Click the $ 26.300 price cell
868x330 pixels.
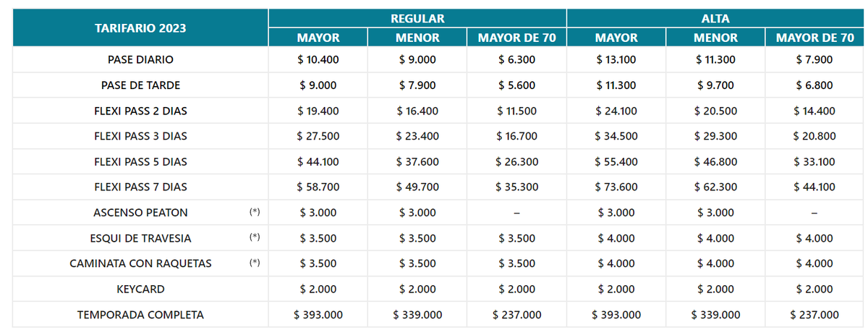coord(516,161)
